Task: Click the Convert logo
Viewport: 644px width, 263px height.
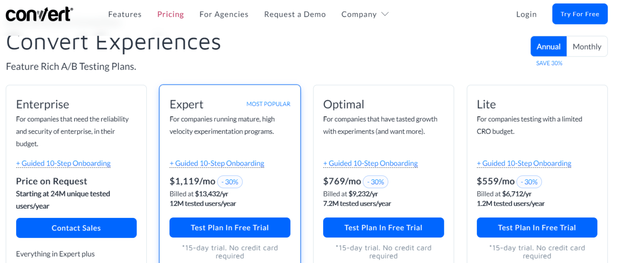Action: coord(39,14)
